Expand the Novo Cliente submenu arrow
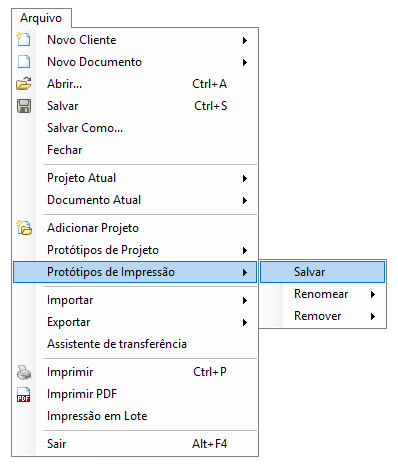Image resolution: width=398 pixels, height=468 pixels. [x=245, y=40]
